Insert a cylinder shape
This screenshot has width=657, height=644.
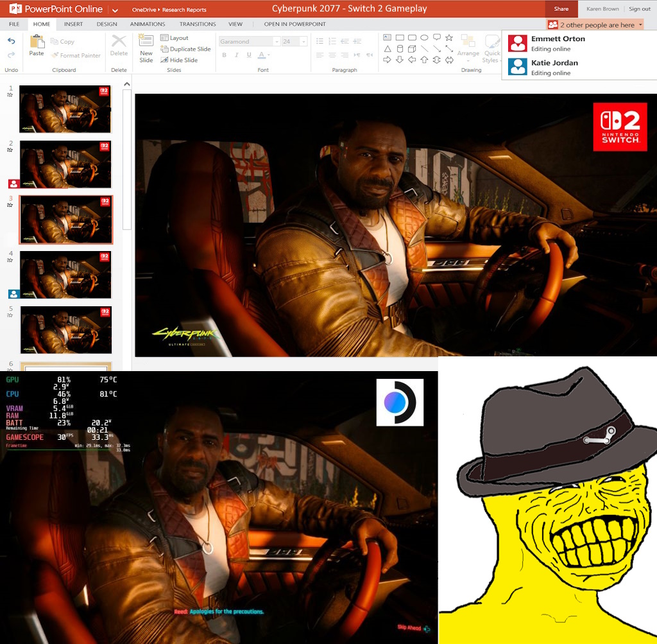[x=400, y=49]
